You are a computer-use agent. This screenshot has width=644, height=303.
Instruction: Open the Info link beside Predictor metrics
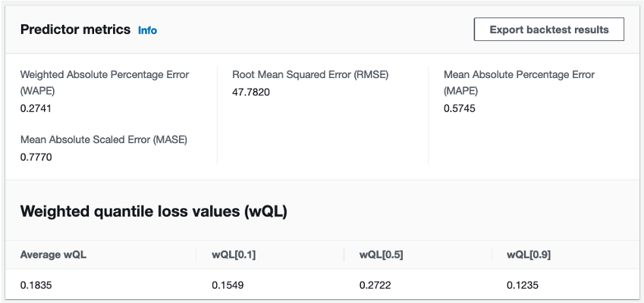(x=147, y=30)
